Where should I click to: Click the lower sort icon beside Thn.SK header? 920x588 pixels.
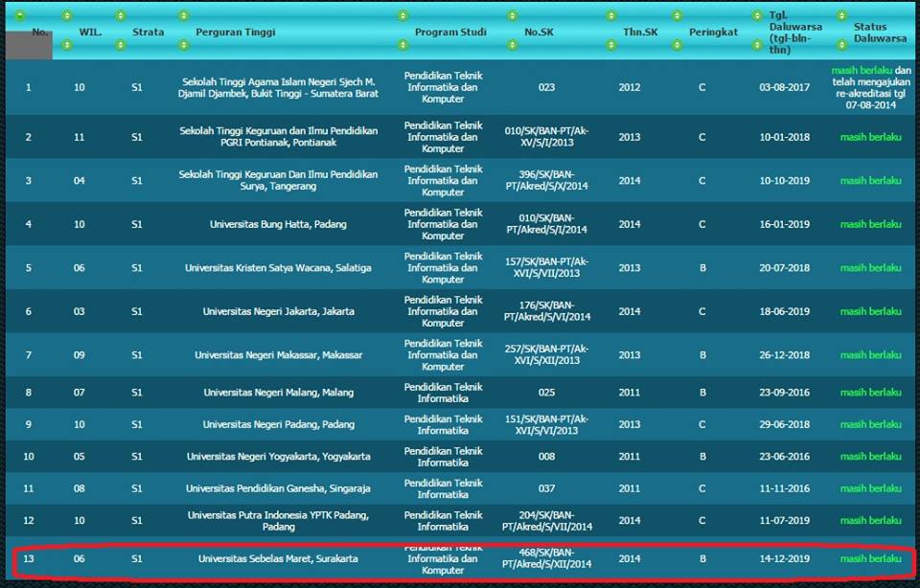coord(612,45)
